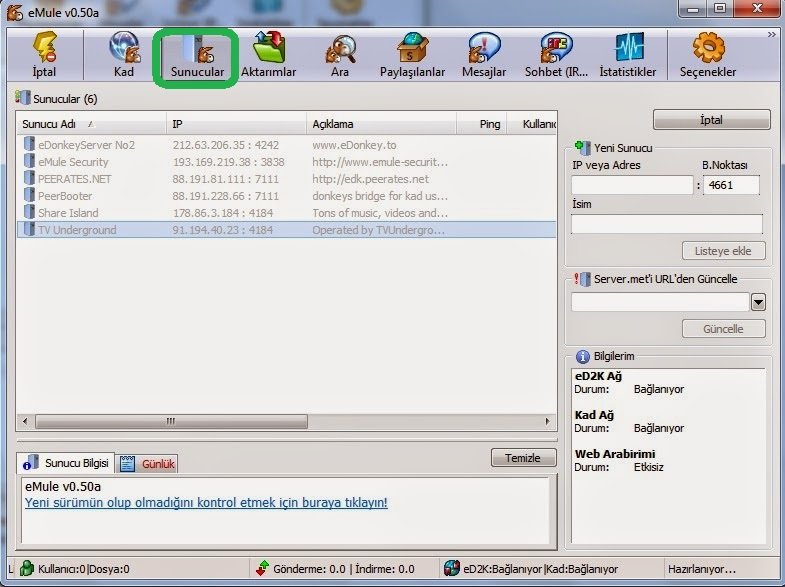
Task: Click the Sunucular (6) list header icon
Action: coord(23,98)
